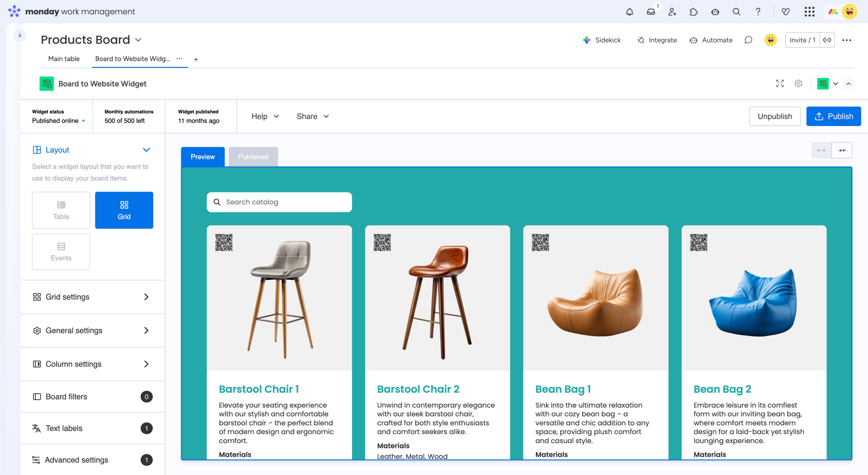Viewport: 868px width, 475px height.
Task: Click the invite members icon
Action: point(672,12)
